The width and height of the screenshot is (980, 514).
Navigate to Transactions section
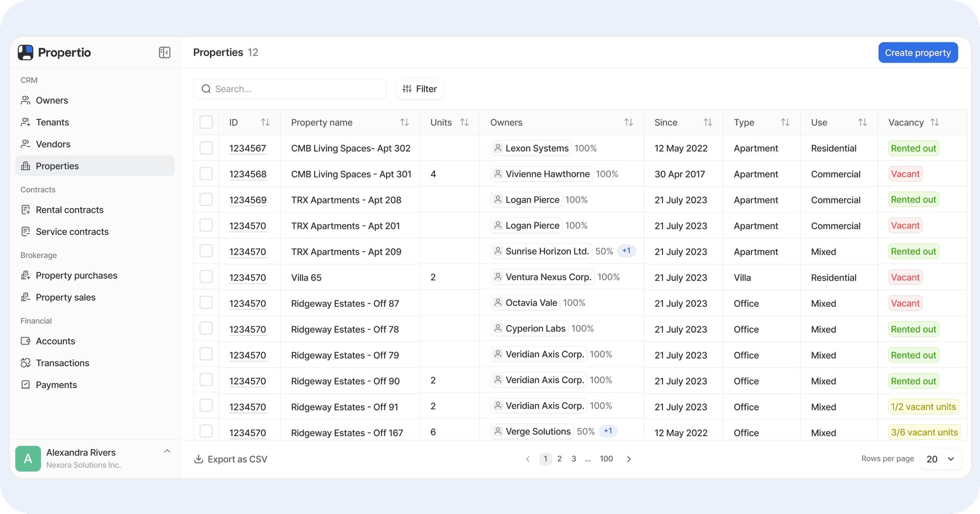[x=62, y=363]
